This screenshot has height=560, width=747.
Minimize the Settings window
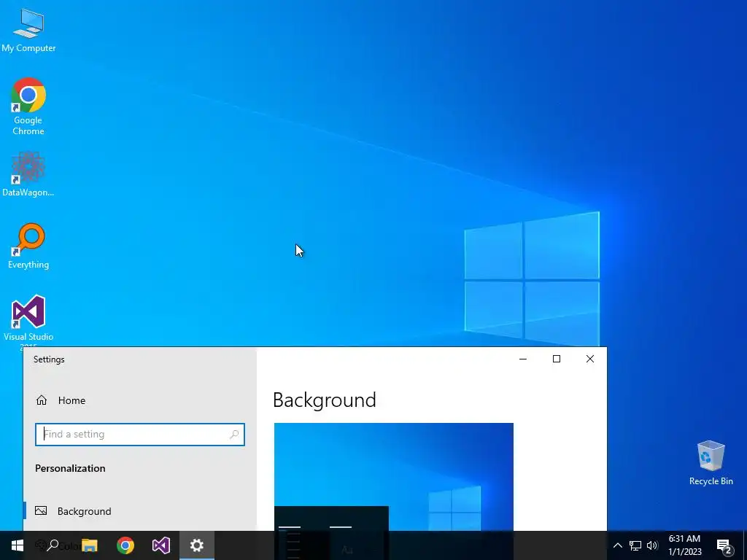click(522, 359)
